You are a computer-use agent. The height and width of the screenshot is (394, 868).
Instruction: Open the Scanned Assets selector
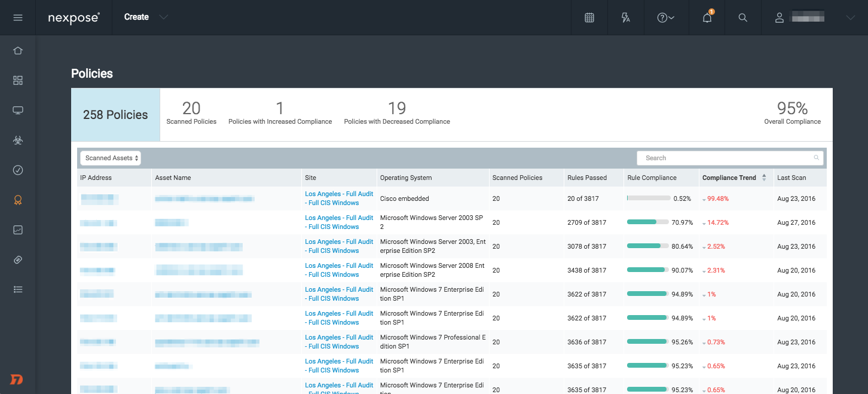[x=111, y=158]
